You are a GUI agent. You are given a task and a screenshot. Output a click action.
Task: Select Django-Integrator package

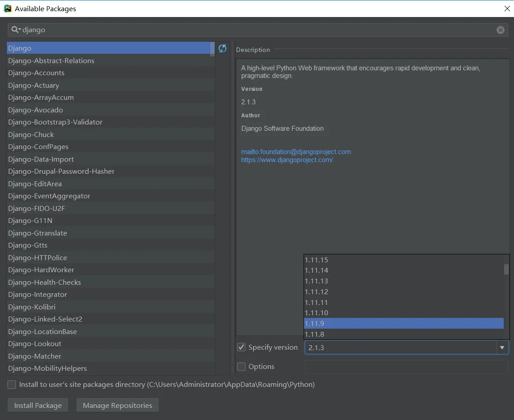(x=111, y=295)
